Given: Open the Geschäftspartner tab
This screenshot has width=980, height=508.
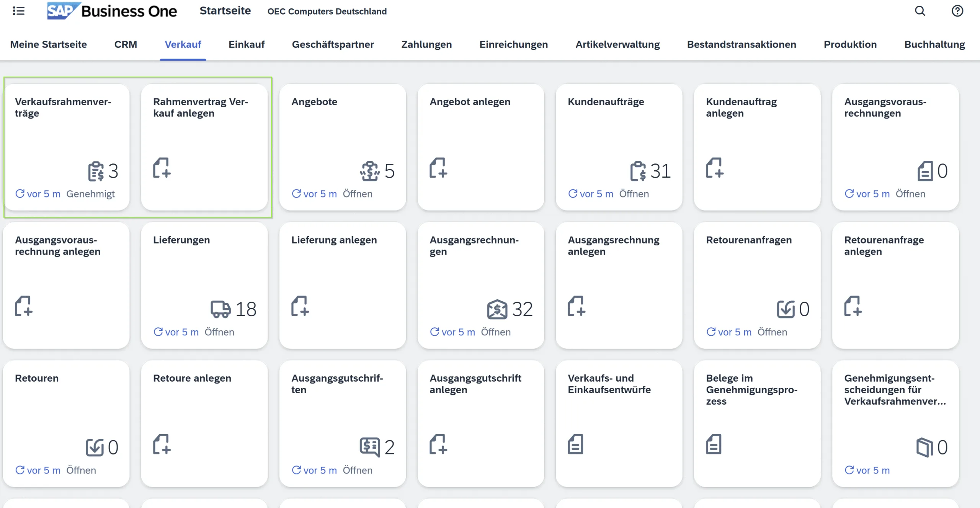Looking at the screenshot, I should click(x=333, y=44).
